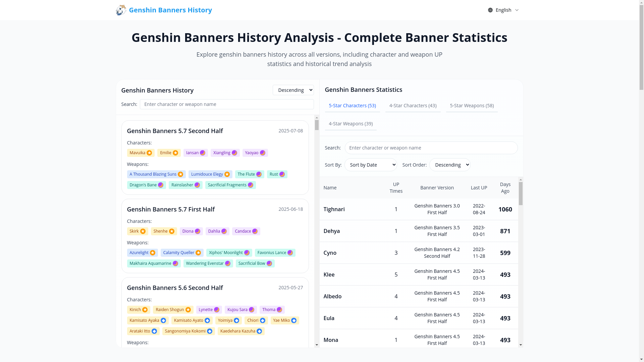Click the Dragon's Bane weapon tag
This screenshot has height=362, width=644.
click(146, 185)
